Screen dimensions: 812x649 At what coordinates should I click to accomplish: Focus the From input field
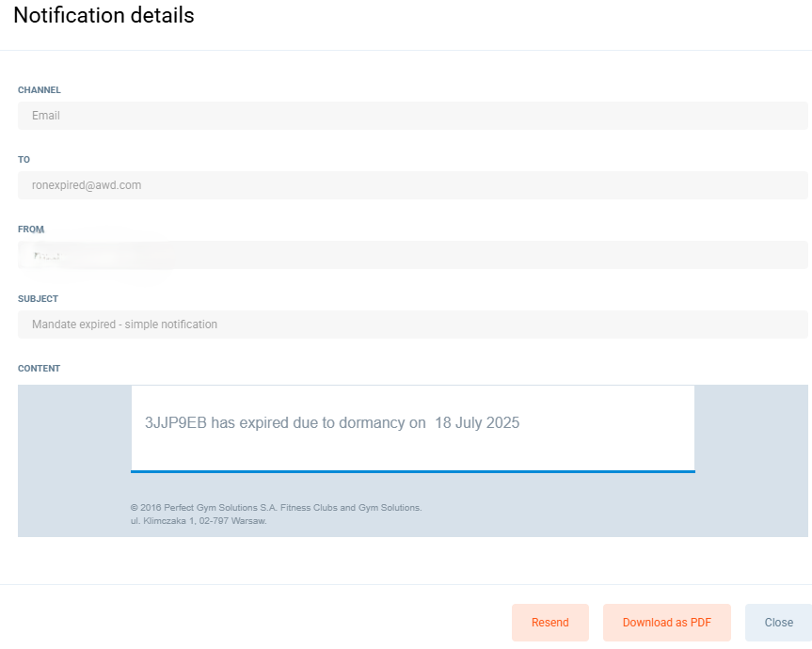tap(412, 255)
